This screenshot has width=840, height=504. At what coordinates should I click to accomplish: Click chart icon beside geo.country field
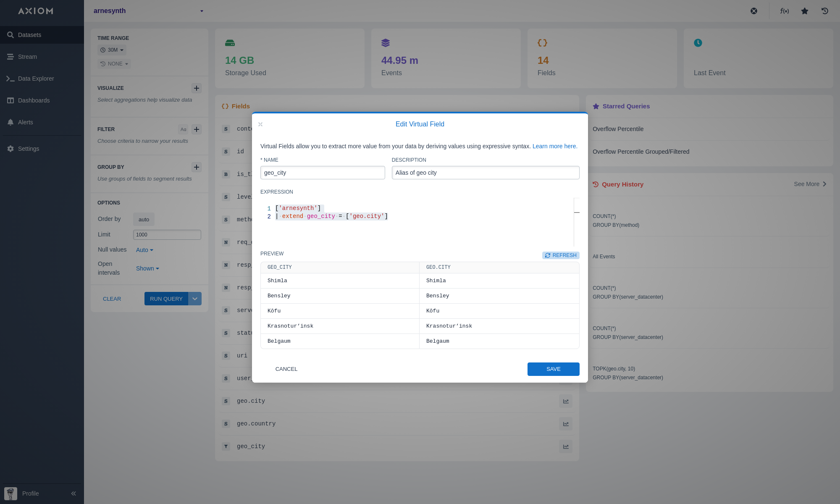pos(565,424)
